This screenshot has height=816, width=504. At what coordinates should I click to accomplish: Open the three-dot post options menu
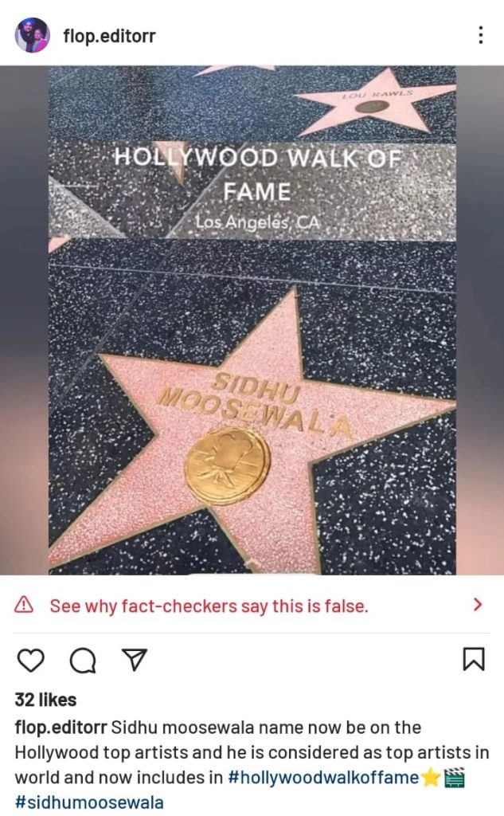pos(480,35)
